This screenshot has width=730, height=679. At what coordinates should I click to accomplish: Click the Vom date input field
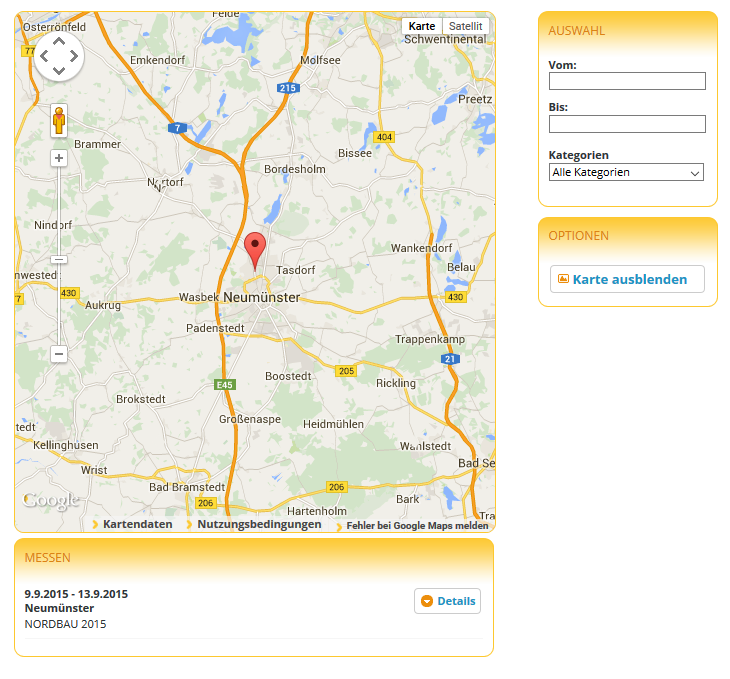coord(627,81)
